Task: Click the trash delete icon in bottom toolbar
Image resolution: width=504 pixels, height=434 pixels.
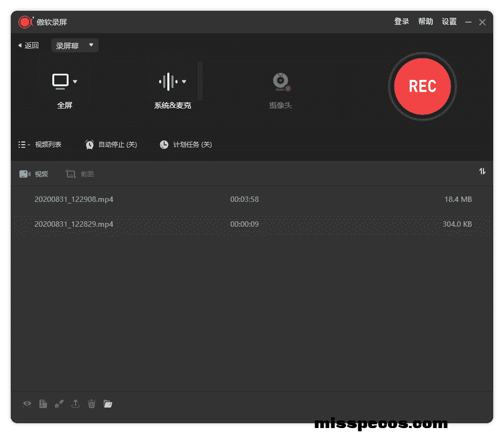Action: click(x=92, y=404)
